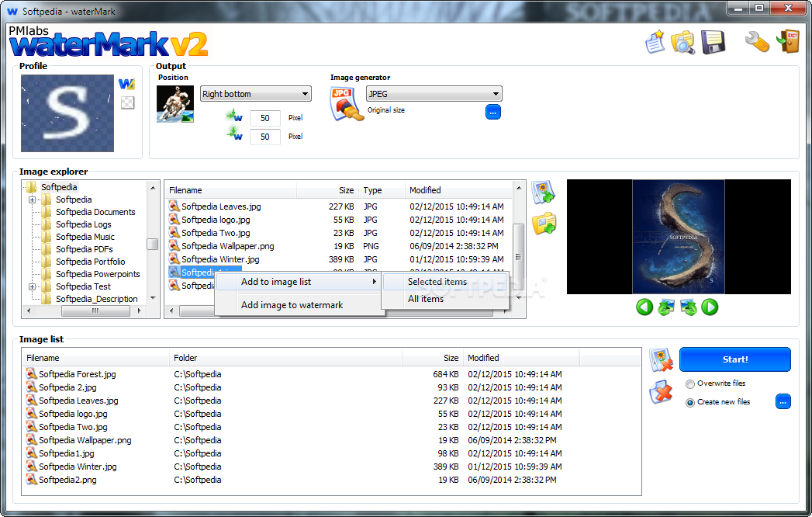
Task: Click the upper pixel offset field showing 50
Action: click(264, 118)
